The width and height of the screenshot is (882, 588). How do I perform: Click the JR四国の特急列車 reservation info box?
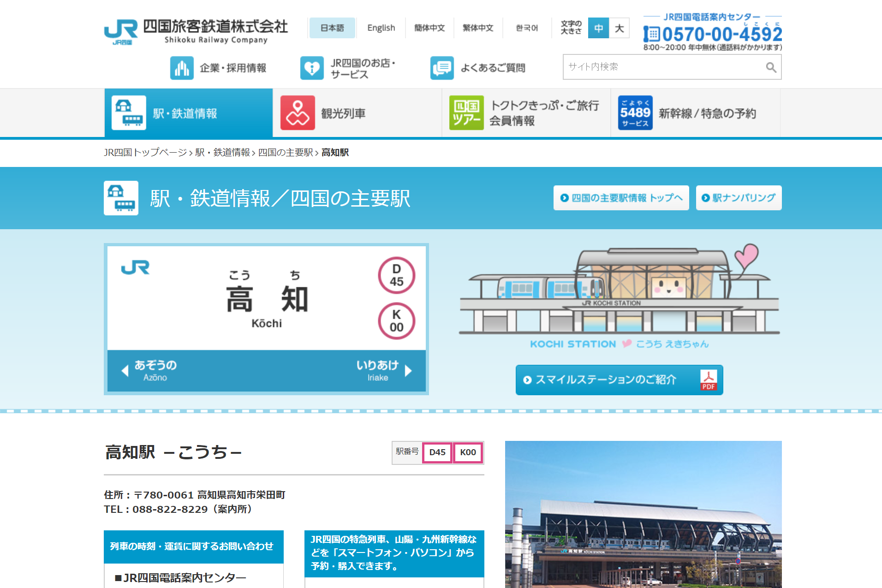click(394, 553)
